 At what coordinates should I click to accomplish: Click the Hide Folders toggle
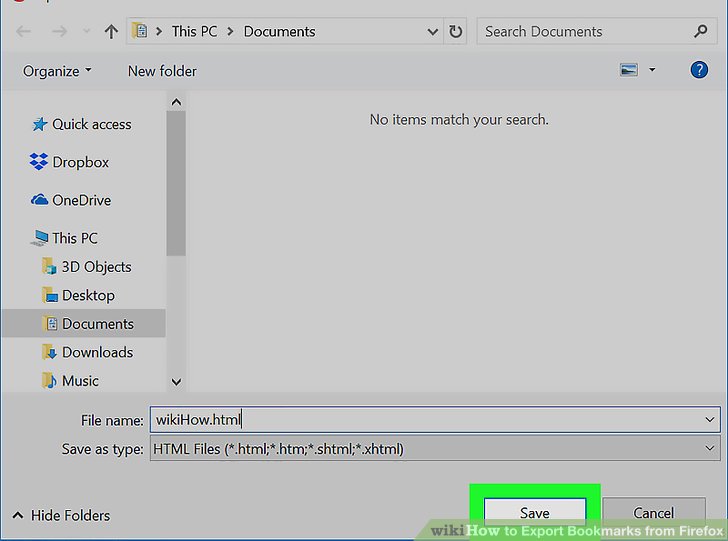pos(61,515)
